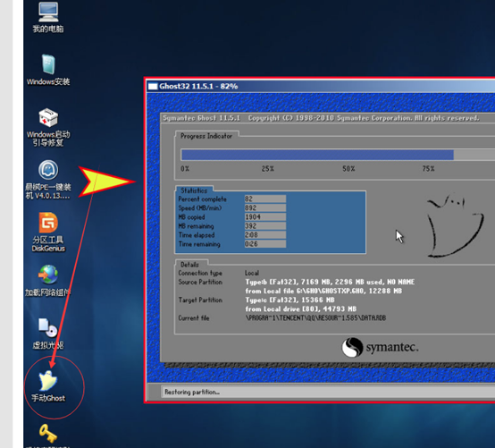Click the MB copied value 1904
The width and height of the screenshot is (495, 448).
click(x=265, y=216)
